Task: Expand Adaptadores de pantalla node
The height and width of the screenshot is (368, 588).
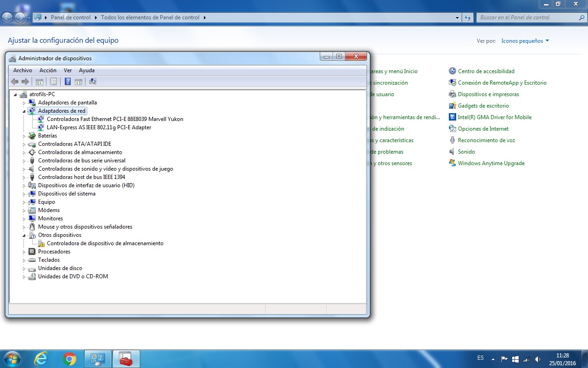Action: click(24, 103)
